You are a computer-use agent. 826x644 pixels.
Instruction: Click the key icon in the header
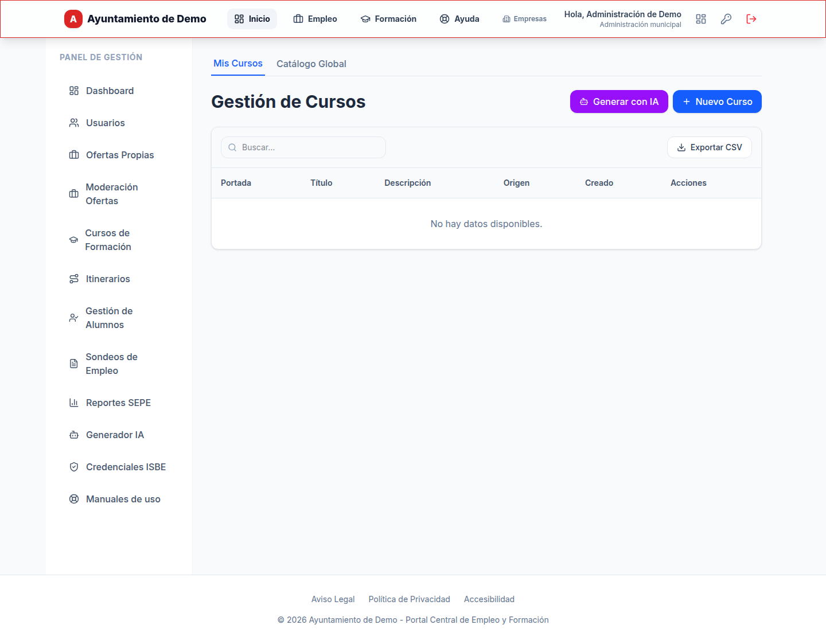[x=726, y=19]
